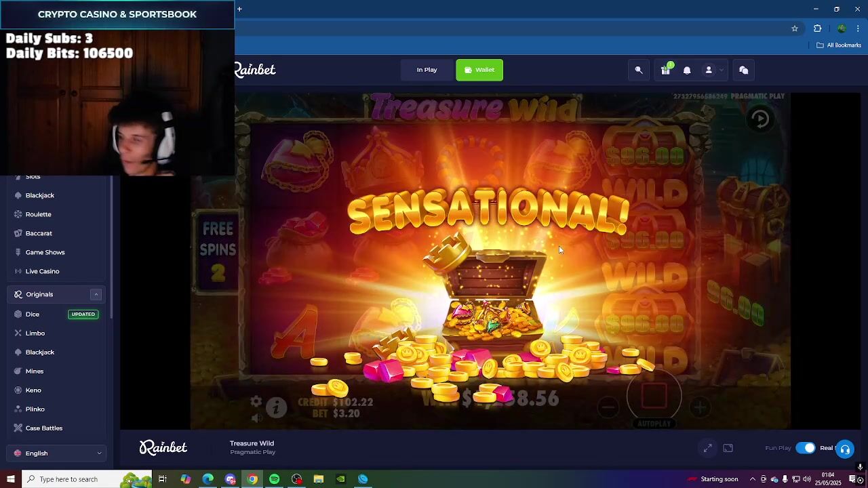Screen dimensions: 868x488
Task: Open the browser extensions puzzle icon
Action: coord(817,28)
